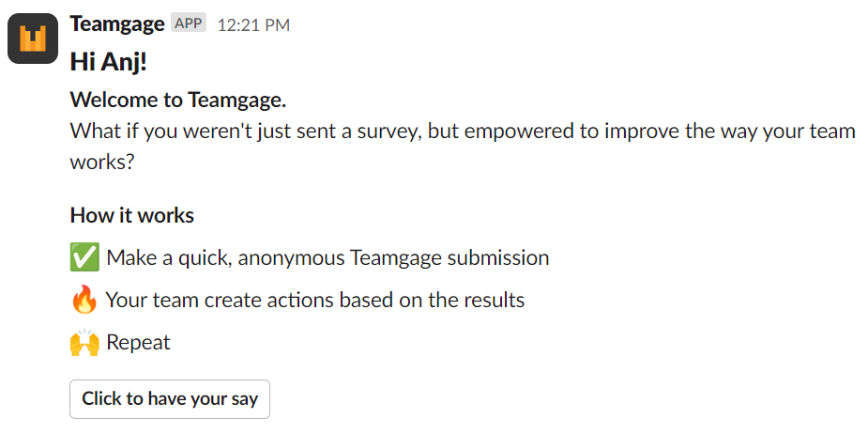The image size is (868, 434).
Task: Click the 'Click to have your say' button
Action: [x=170, y=399]
